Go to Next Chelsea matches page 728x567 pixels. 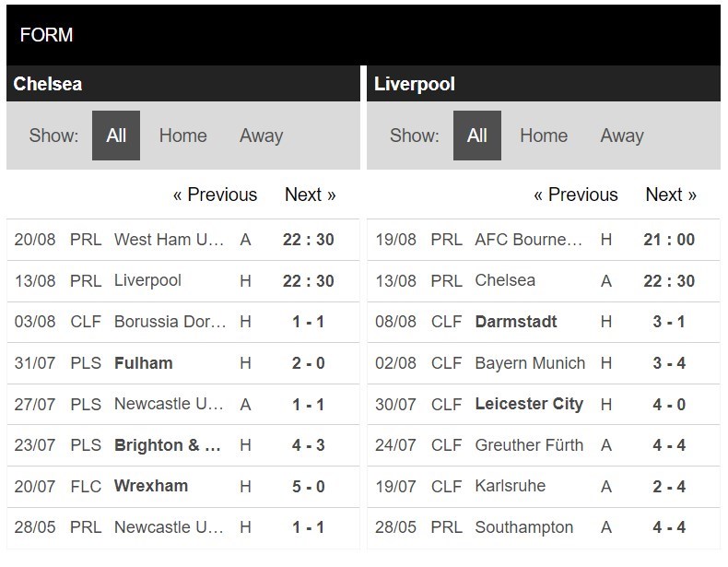point(311,195)
